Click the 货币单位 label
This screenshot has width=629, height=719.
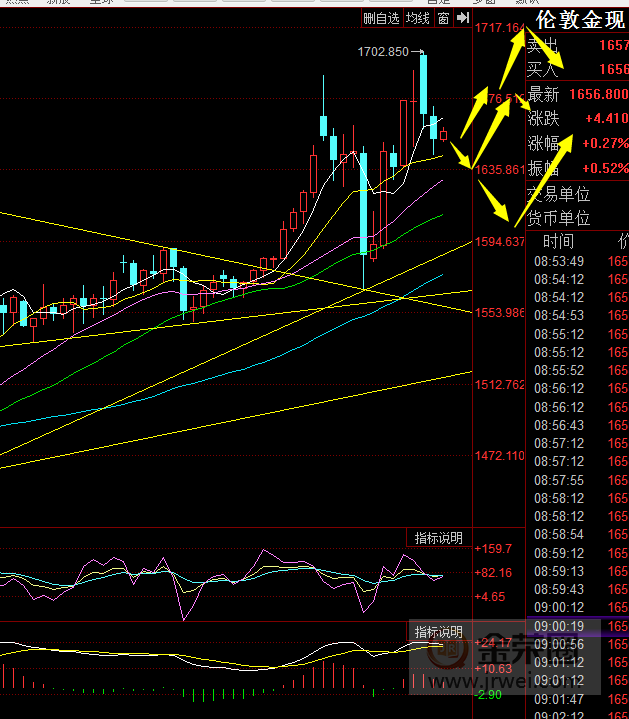[x=558, y=218]
